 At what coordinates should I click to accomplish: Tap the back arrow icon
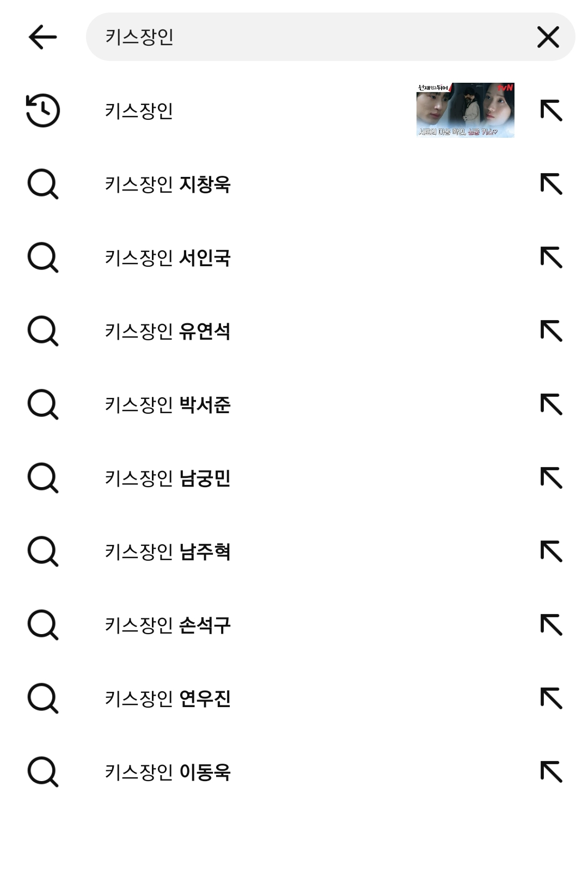point(42,38)
